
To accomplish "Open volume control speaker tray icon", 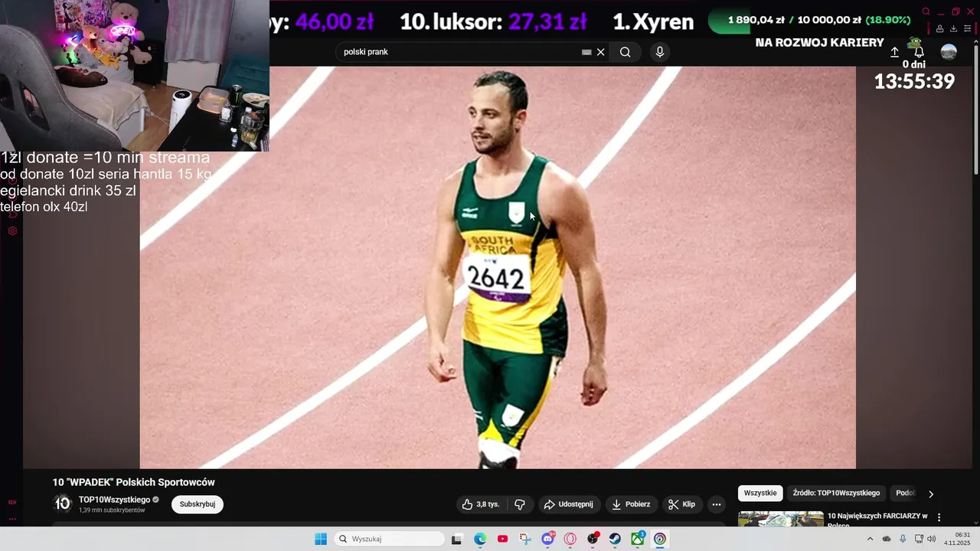I will coord(932,539).
